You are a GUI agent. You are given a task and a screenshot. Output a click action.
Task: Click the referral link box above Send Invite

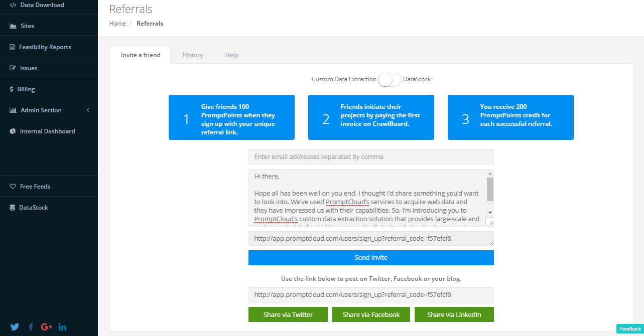[371, 239]
